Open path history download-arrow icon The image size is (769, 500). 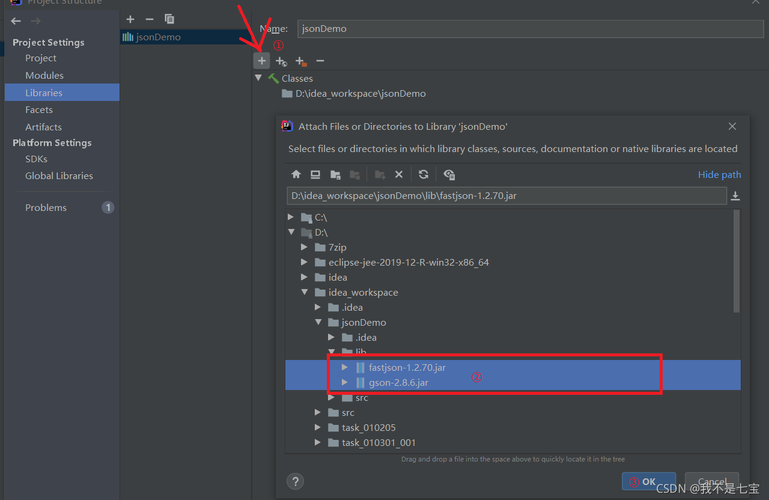coord(735,196)
